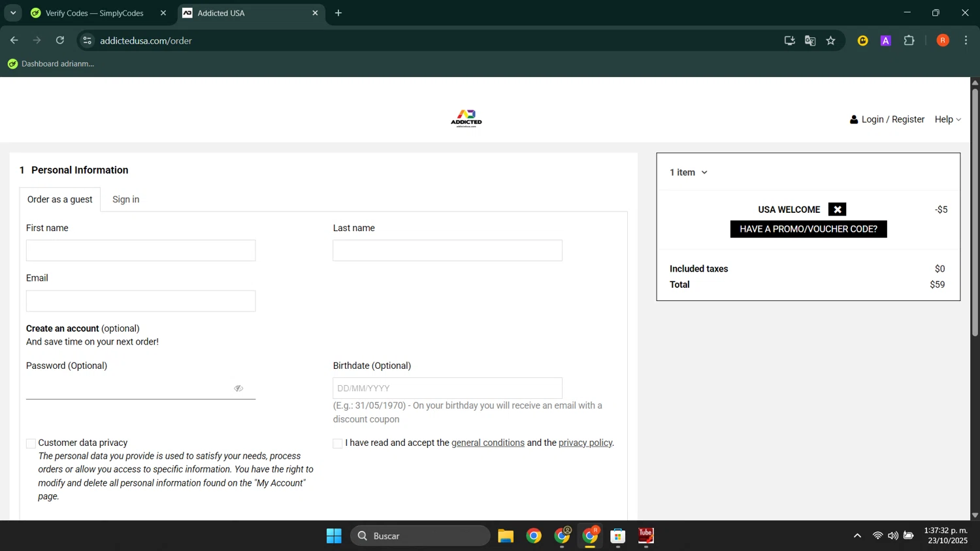This screenshot has height=551, width=980.
Task: Click the First name input field
Action: 140,251
